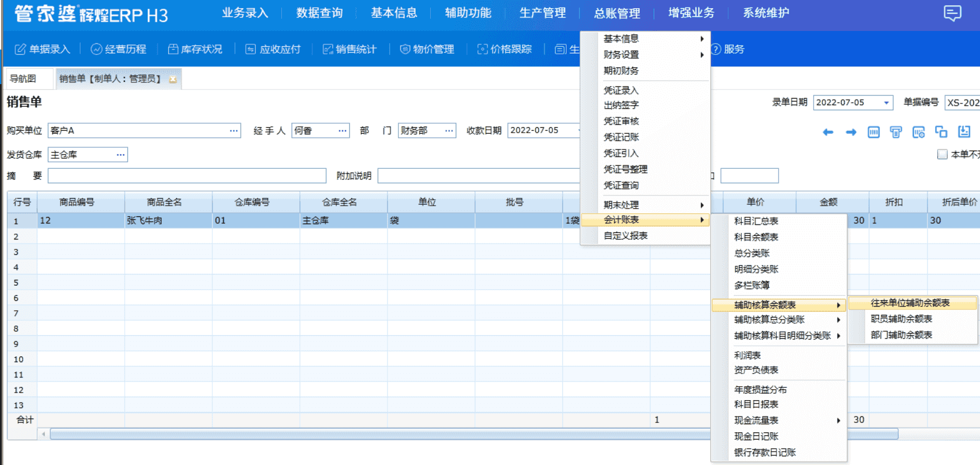
Task: Open the 部门 lookup ellipsis button
Action: [x=449, y=130]
